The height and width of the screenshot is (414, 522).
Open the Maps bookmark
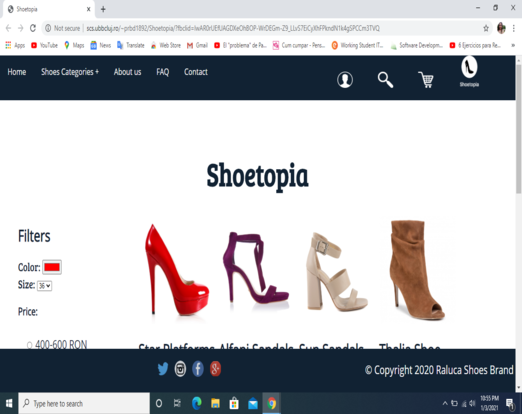click(x=74, y=45)
